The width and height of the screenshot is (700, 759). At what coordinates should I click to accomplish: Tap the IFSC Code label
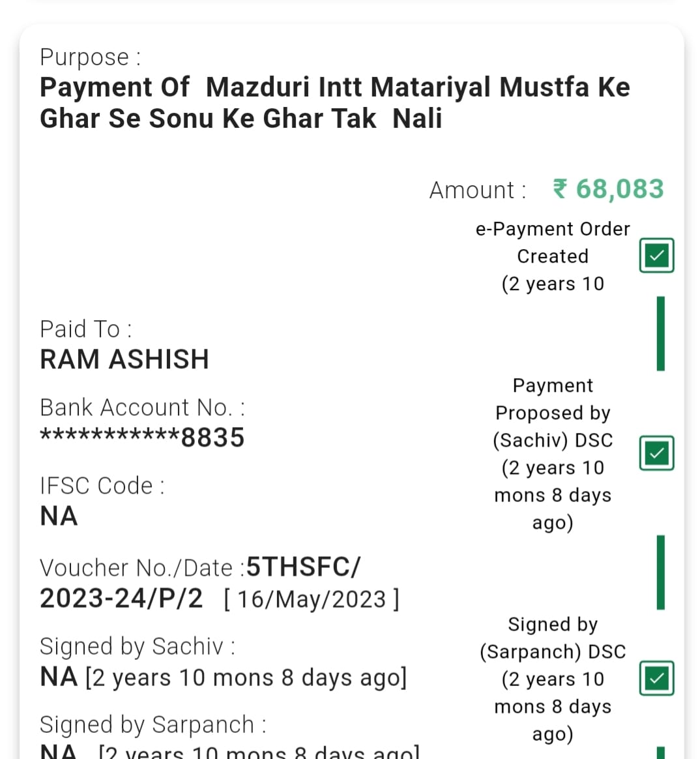102,486
